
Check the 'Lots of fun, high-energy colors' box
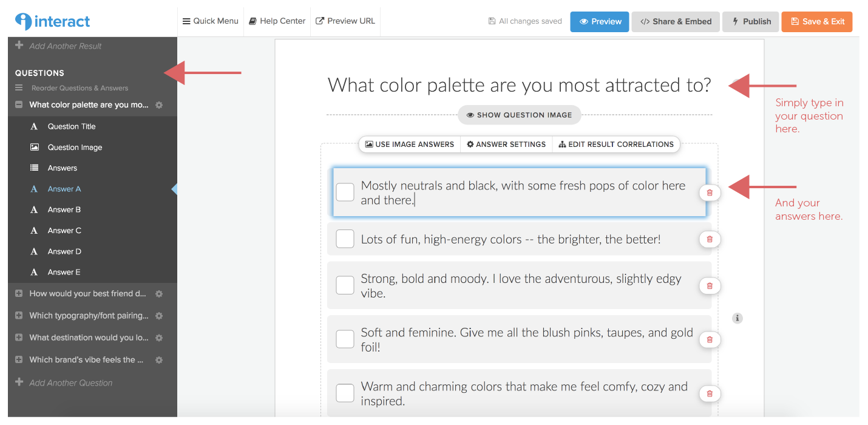click(345, 239)
